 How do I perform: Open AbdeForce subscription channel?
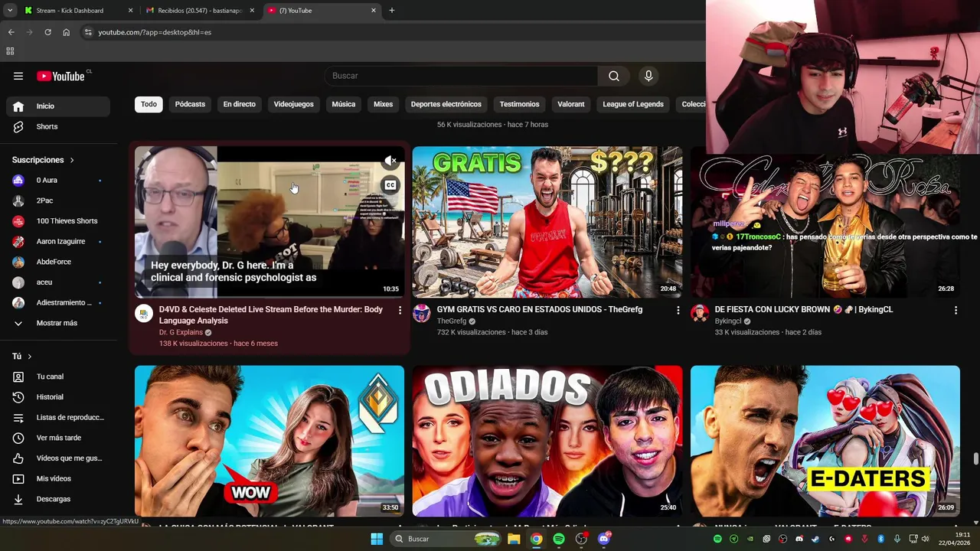coord(58,262)
